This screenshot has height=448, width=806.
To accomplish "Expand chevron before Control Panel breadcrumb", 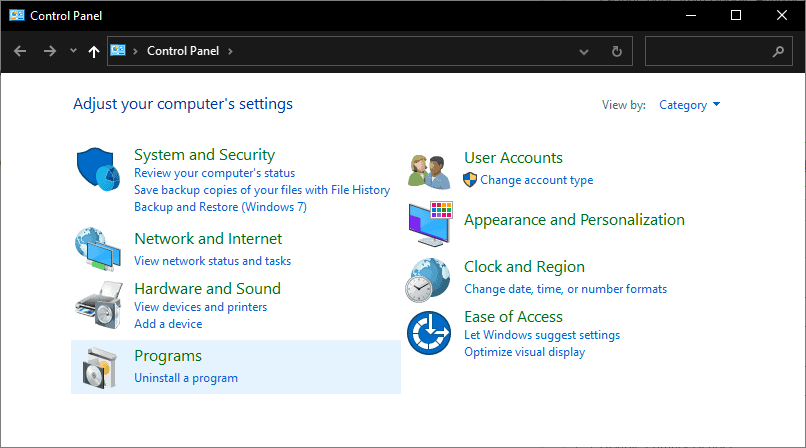I will point(135,51).
